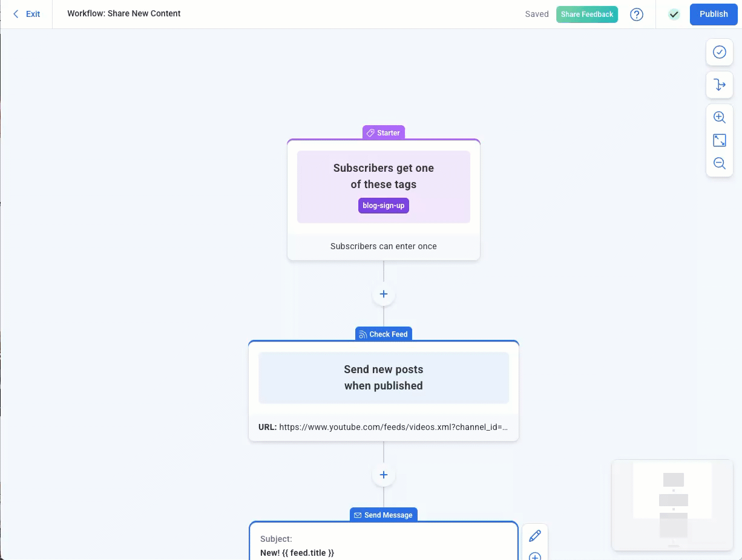Click the validate workflow checkmark circle icon
Screen dimensions: 742x560
click(x=719, y=52)
